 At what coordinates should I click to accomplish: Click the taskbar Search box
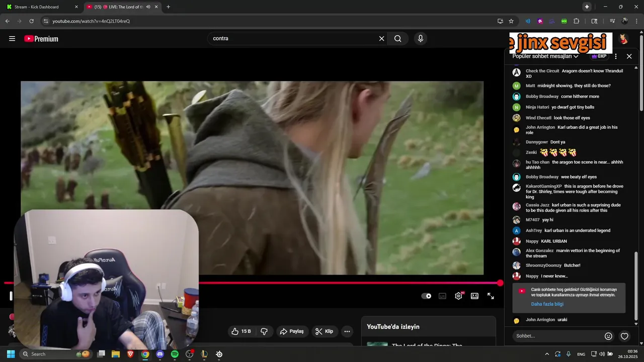tap(56, 354)
